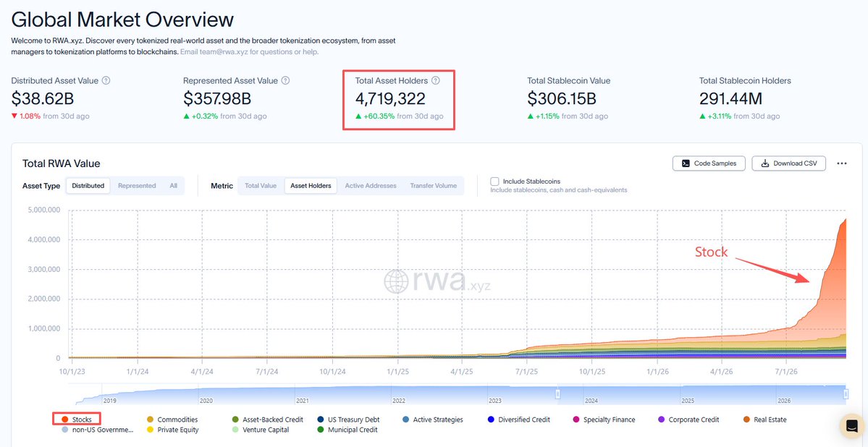Image resolution: width=868 pixels, height=447 pixels.
Task: Toggle the Commodities legend series
Action: coord(172,420)
